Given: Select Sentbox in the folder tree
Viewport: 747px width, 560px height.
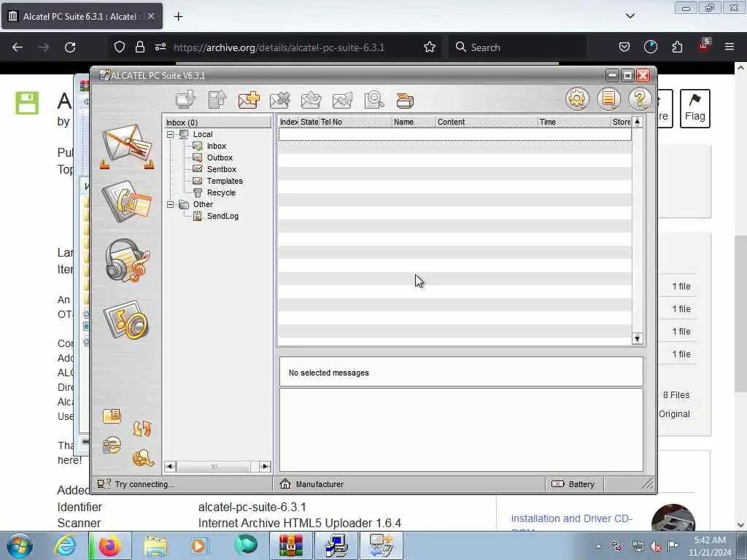Looking at the screenshot, I should [x=222, y=169].
